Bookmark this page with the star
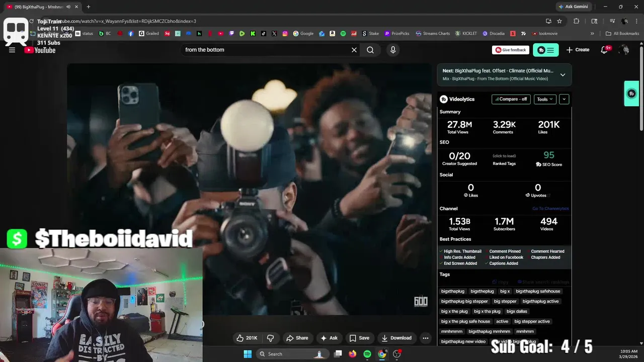 pos(559,21)
